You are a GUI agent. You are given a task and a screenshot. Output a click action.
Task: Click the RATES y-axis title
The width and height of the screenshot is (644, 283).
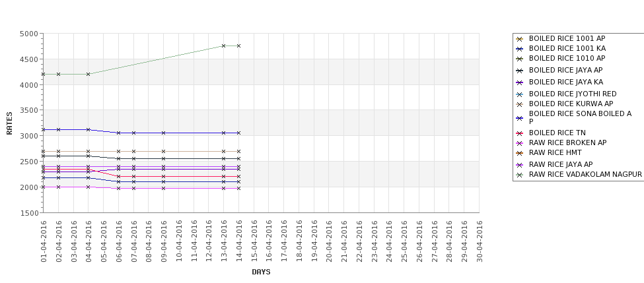[x=9, y=123]
